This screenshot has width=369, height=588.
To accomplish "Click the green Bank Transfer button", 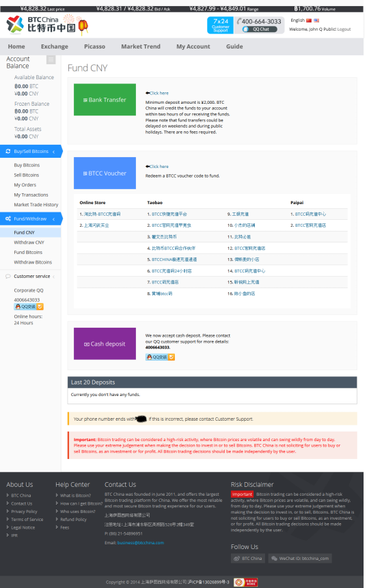I will coord(105,100).
